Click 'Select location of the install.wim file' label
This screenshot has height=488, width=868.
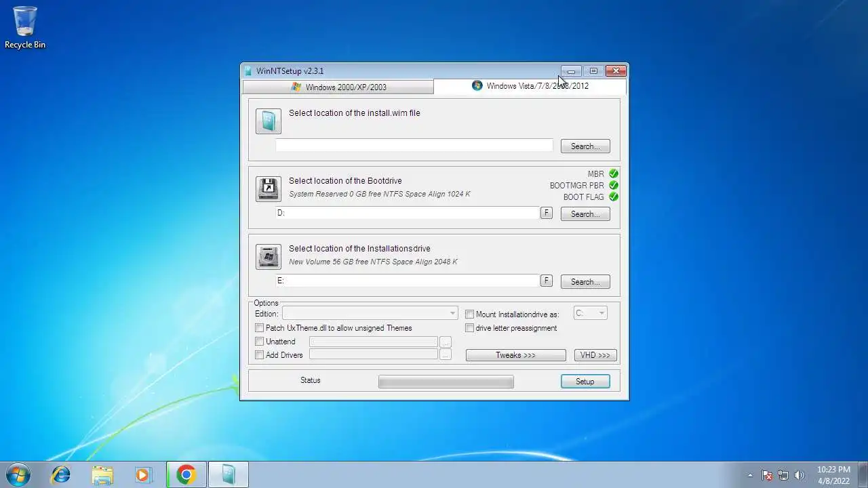(x=355, y=113)
